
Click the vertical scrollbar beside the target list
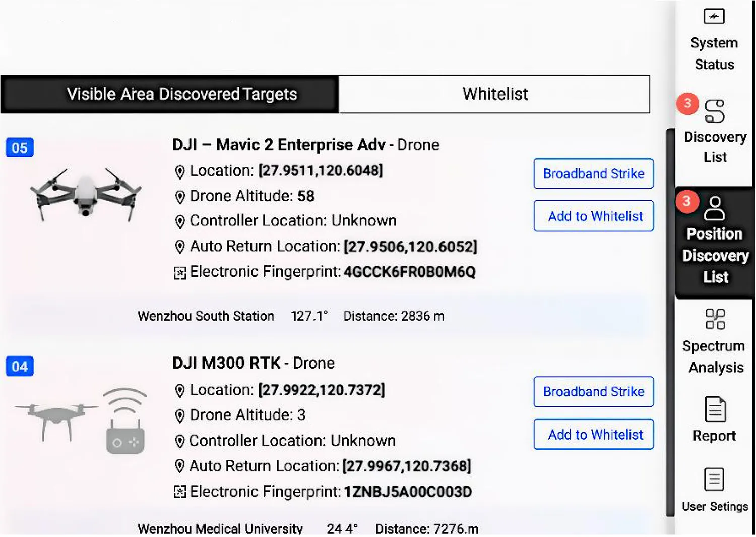[x=670, y=323]
